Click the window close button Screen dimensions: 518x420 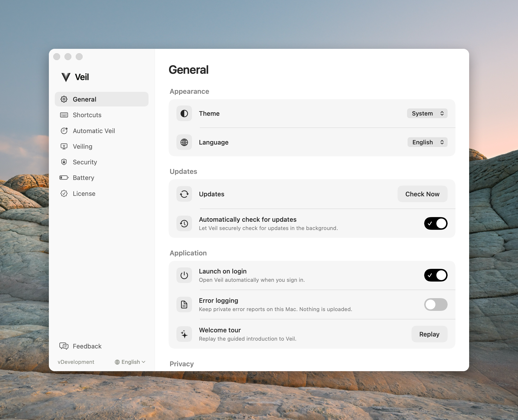[57, 57]
